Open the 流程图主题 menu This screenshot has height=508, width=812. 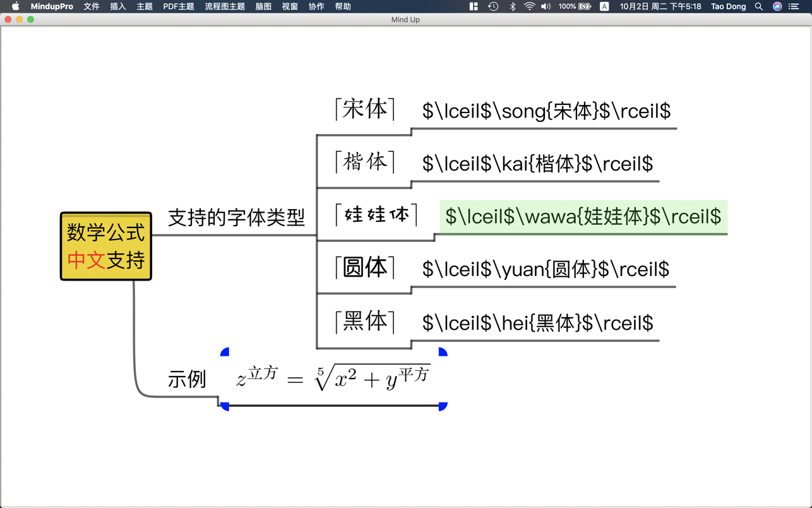point(225,6)
